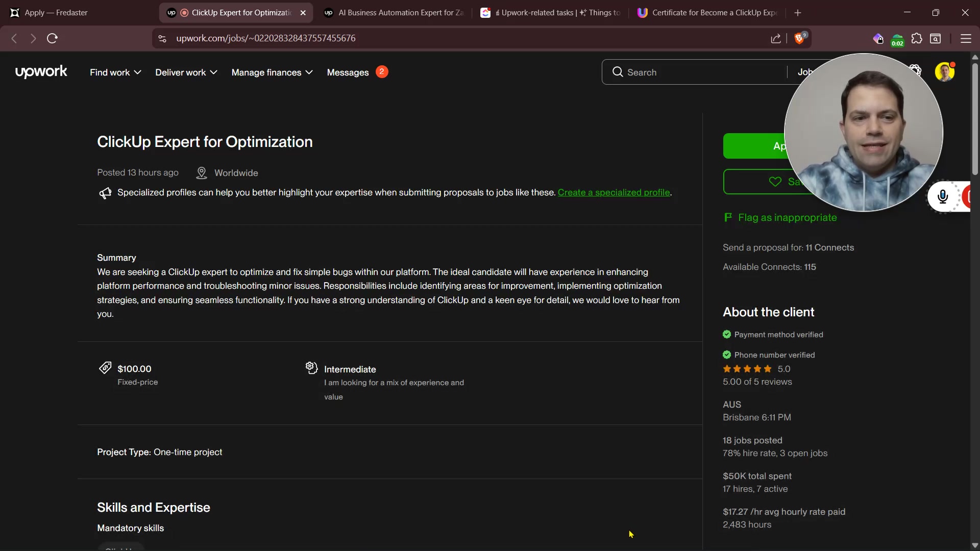Open the user profile avatar

tap(944, 72)
